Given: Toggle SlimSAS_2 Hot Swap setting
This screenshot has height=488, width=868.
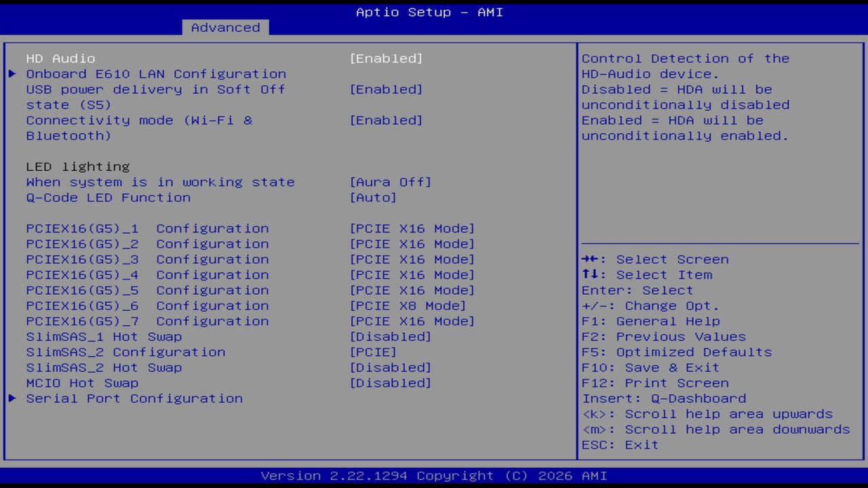Looking at the screenshot, I should click(x=391, y=367).
